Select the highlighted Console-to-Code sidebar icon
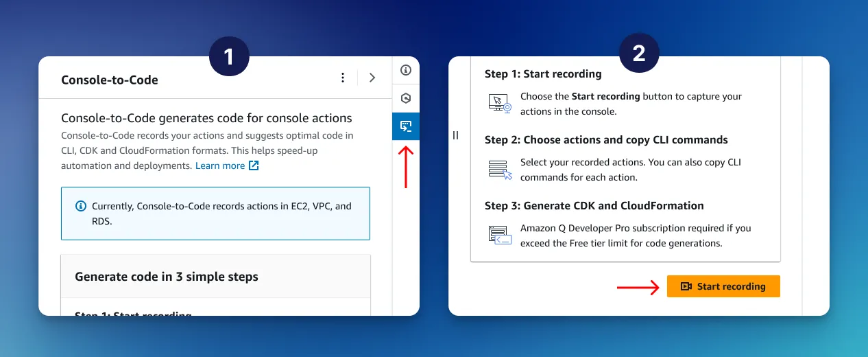Image resolution: width=868 pixels, height=357 pixels. (406, 126)
